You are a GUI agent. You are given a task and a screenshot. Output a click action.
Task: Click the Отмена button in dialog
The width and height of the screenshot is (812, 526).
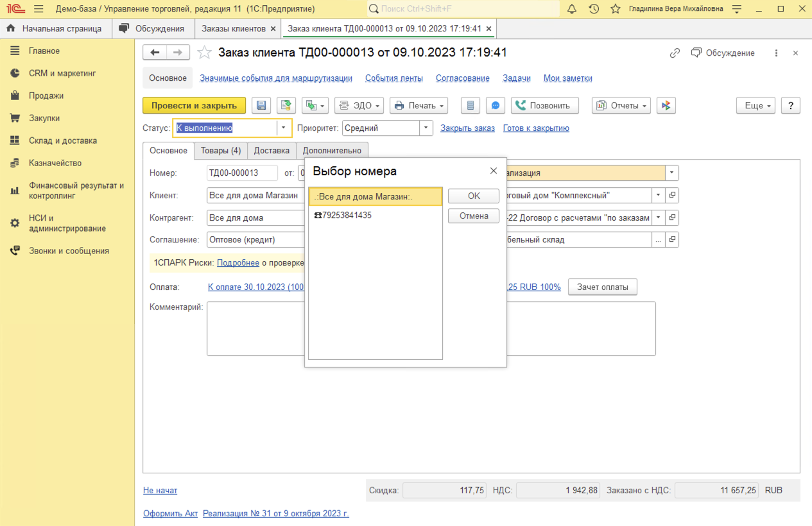[x=474, y=216]
